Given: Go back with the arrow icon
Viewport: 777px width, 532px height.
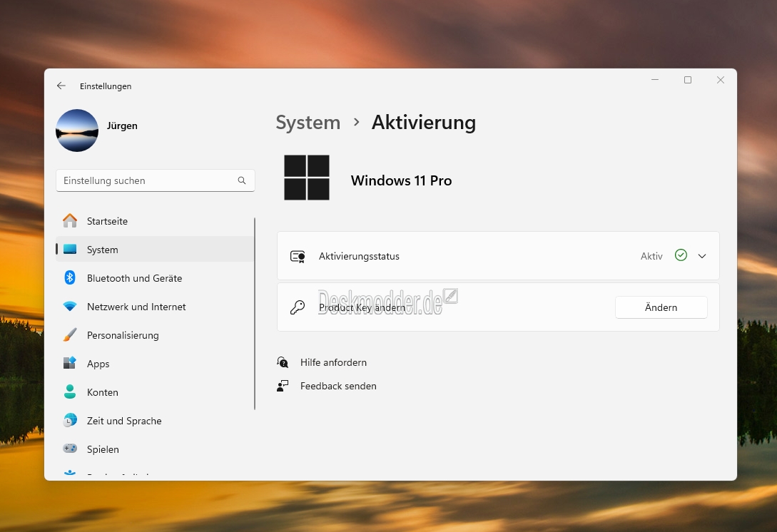Looking at the screenshot, I should point(61,86).
